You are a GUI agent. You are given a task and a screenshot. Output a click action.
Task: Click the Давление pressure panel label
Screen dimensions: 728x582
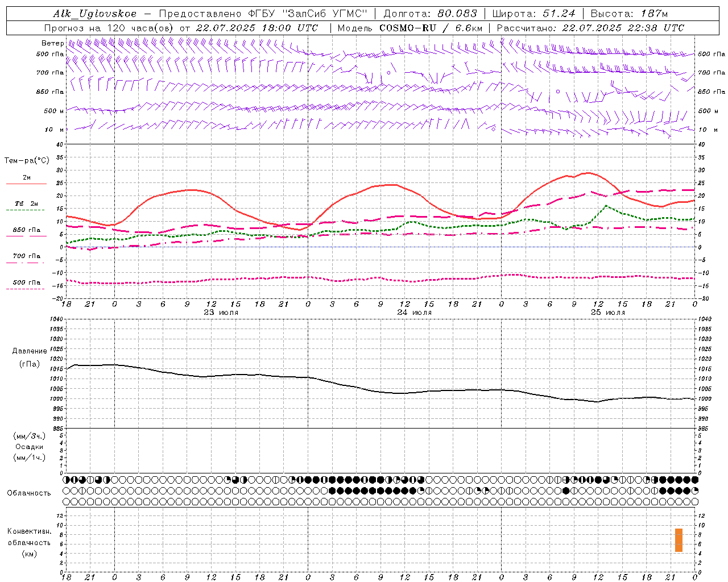(x=30, y=351)
